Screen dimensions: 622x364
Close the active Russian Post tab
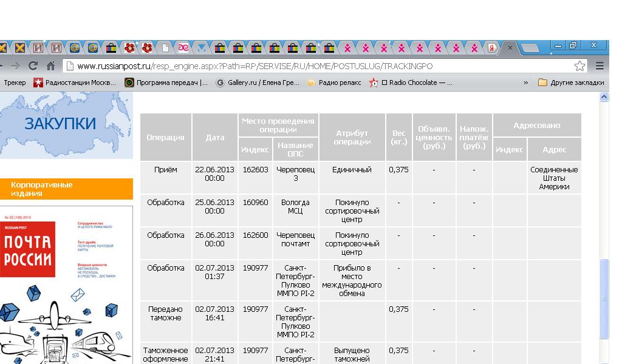[x=510, y=48]
